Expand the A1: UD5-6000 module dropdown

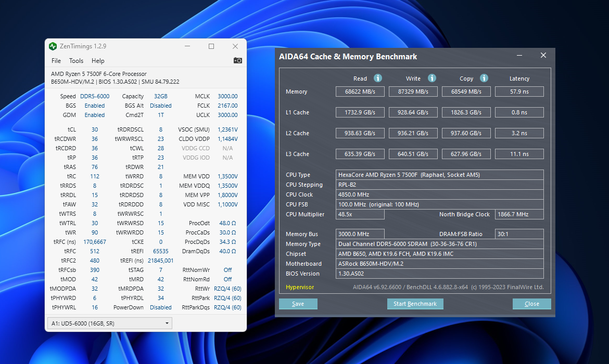click(x=109, y=323)
